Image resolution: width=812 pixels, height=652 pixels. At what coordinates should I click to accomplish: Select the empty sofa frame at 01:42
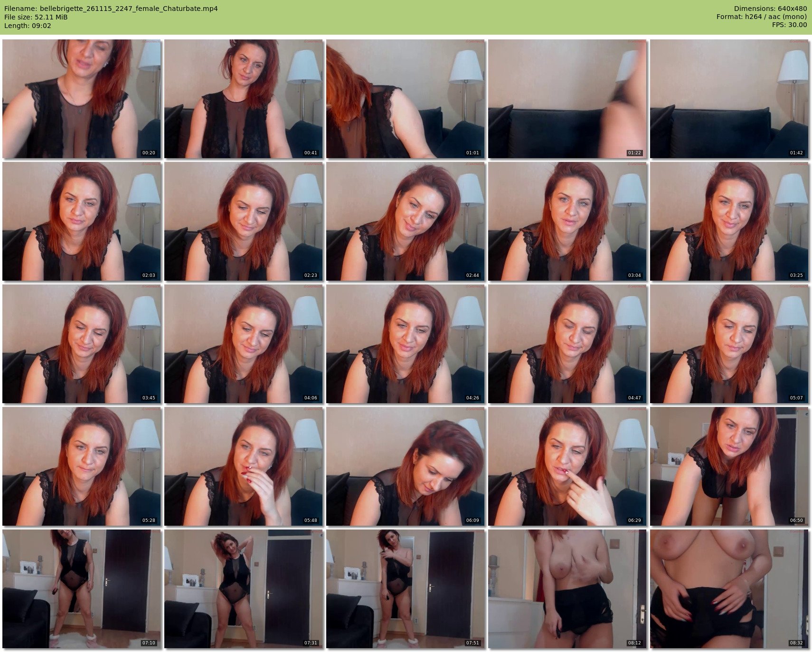click(x=729, y=99)
